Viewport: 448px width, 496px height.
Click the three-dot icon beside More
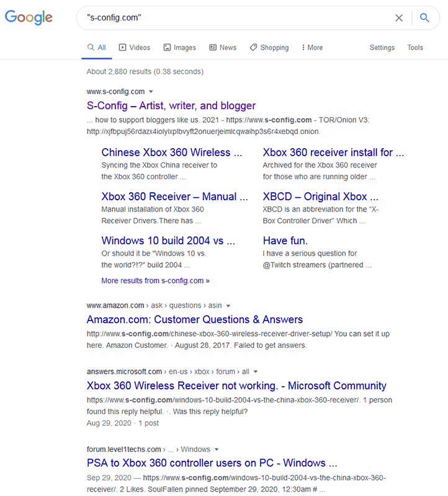[x=303, y=48]
